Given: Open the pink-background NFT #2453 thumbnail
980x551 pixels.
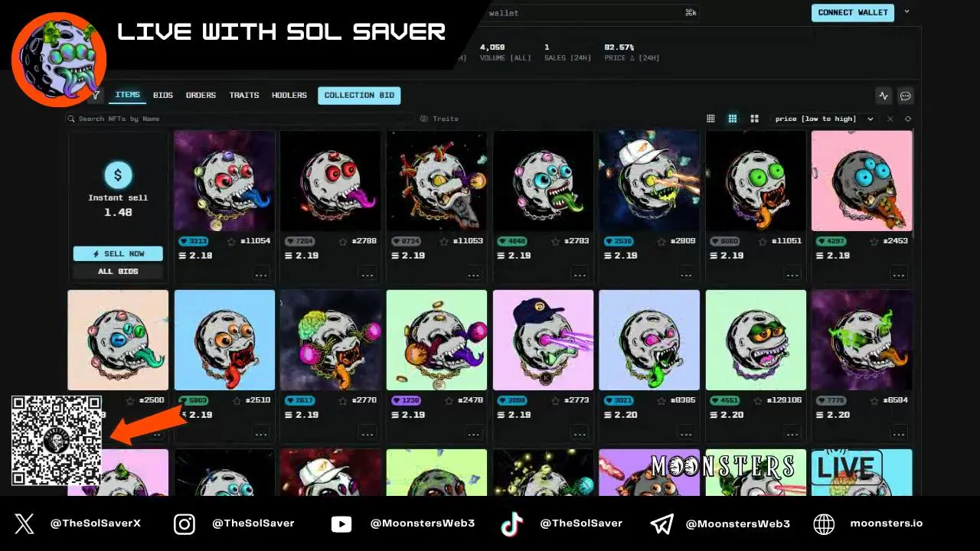Looking at the screenshot, I should pyautogui.click(x=862, y=181).
